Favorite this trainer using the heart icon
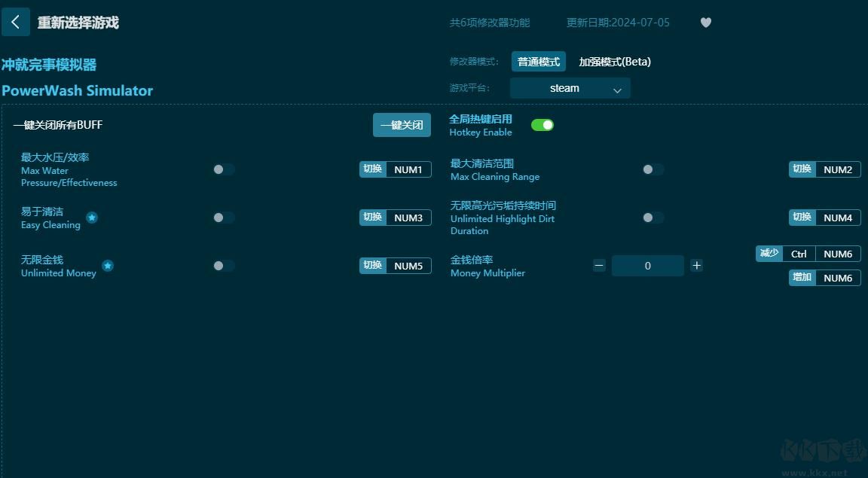868x478 pixels. click(x=706, y=23)
